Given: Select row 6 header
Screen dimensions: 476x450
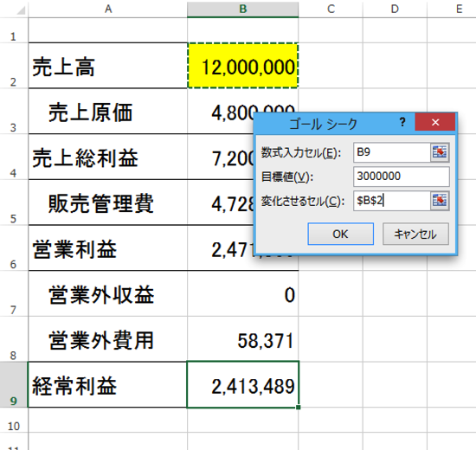Looking at the screenshot, I should tap(14, 248).
